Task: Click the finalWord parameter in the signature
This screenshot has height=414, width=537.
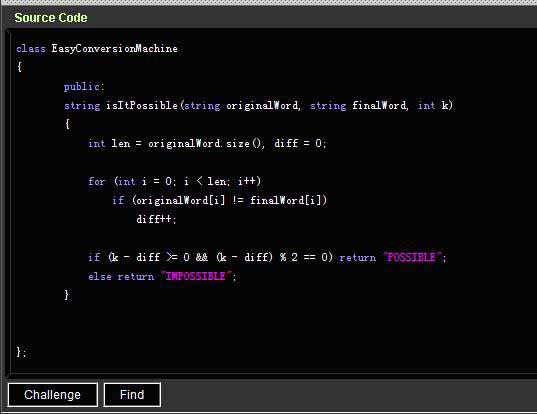Action: click(x=380, y=105)
